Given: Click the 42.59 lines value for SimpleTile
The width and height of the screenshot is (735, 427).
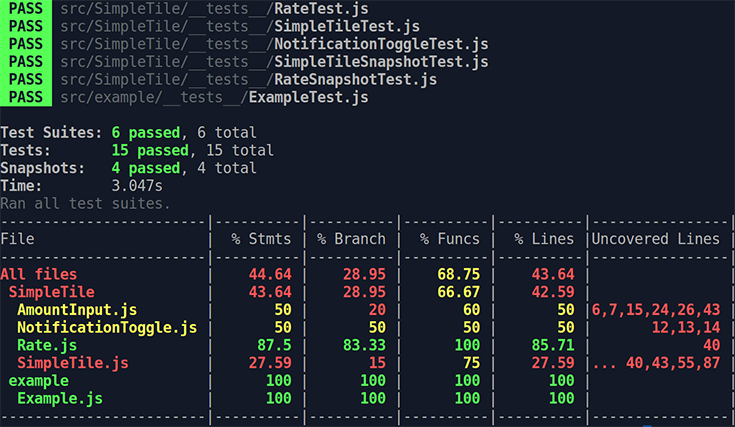Looking at the screenshot, I should click(x=553, y=292).
